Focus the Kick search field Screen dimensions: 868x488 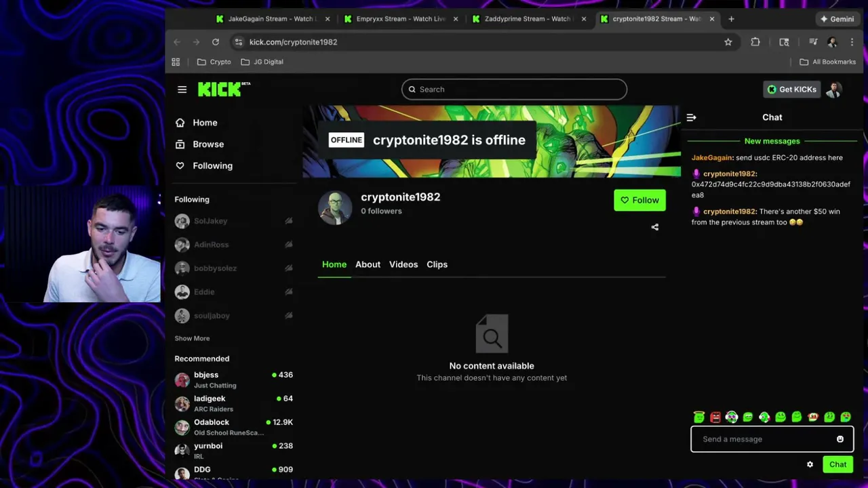(514, 89)
